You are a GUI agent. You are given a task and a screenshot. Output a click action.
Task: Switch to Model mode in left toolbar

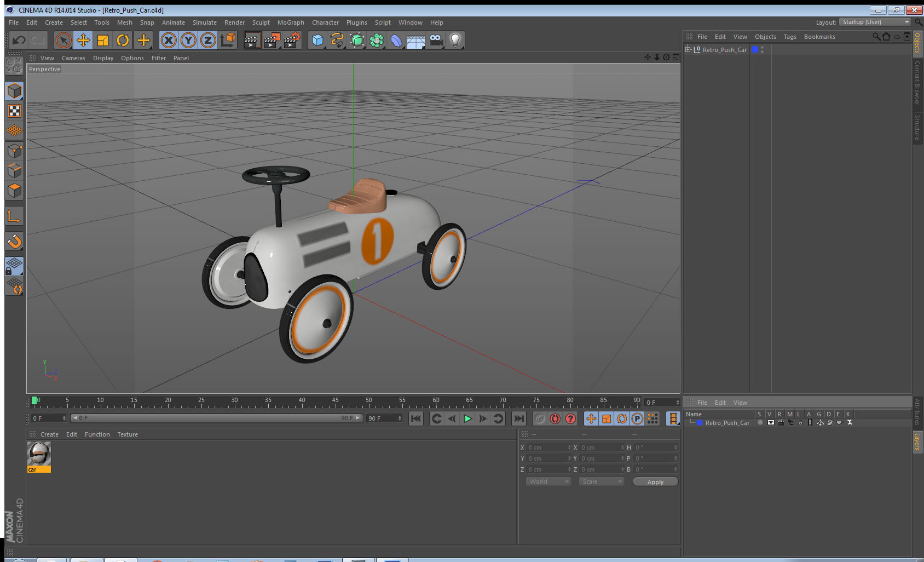tap(14, 91)
